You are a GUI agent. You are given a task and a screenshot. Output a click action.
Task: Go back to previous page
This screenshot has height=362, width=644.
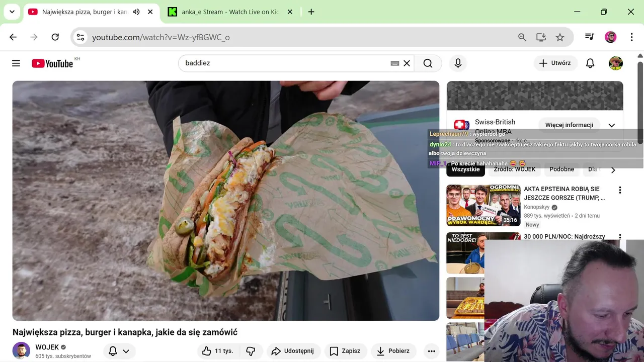(13, 37)
